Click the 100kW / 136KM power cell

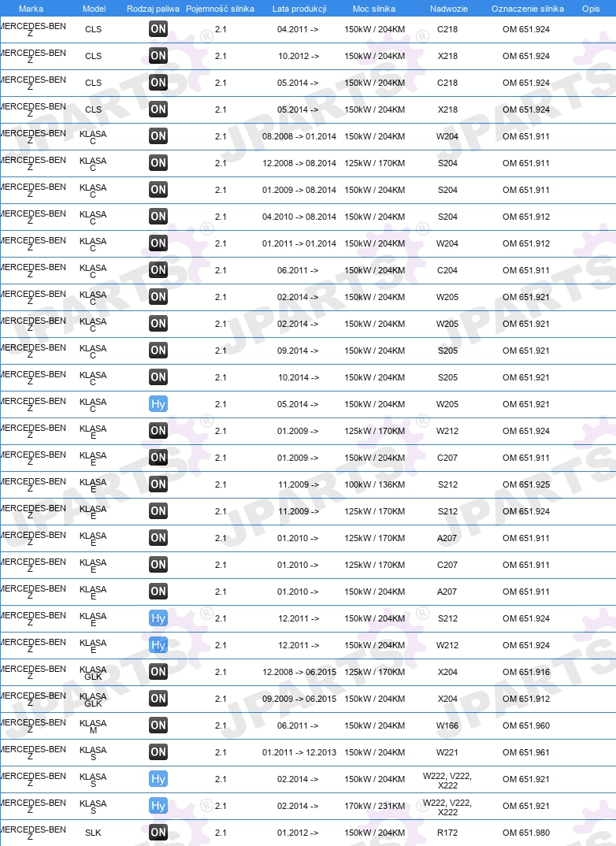[374, 484]
